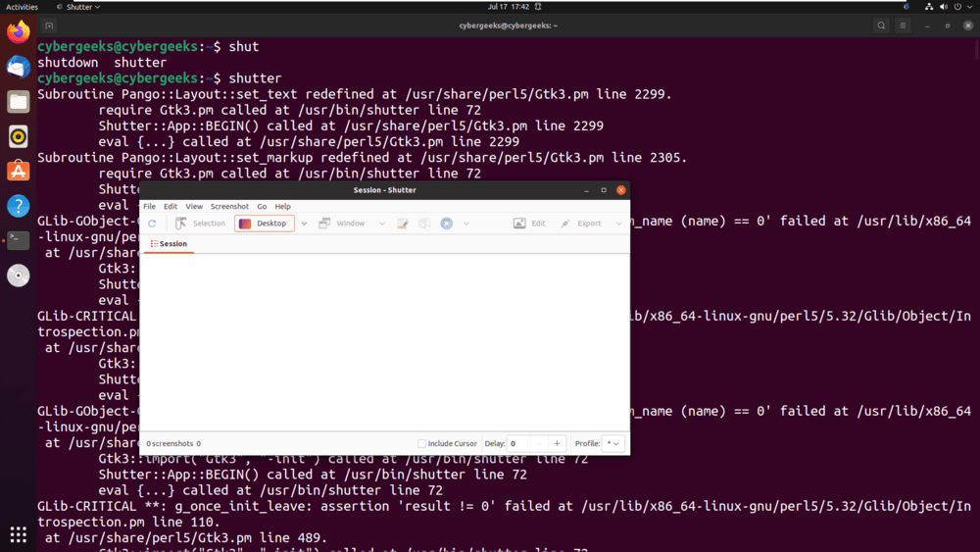
Task: Click the Shutter indicator icon in the top bar
Action: (906, 7)
